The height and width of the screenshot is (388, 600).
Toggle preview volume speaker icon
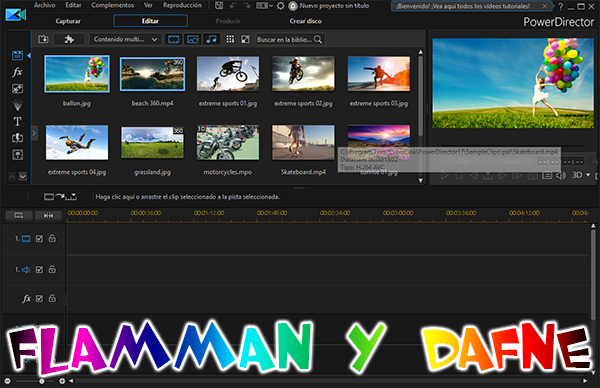click(561, 176)
